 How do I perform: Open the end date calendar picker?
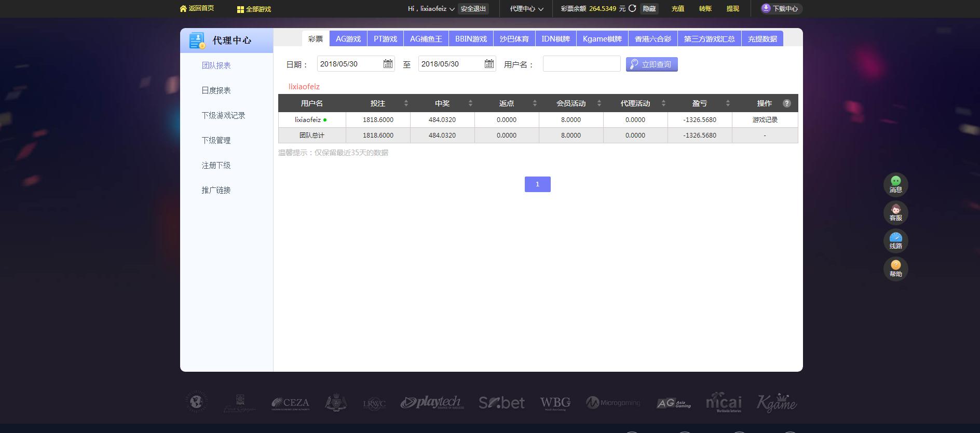(x=489, y=64)
